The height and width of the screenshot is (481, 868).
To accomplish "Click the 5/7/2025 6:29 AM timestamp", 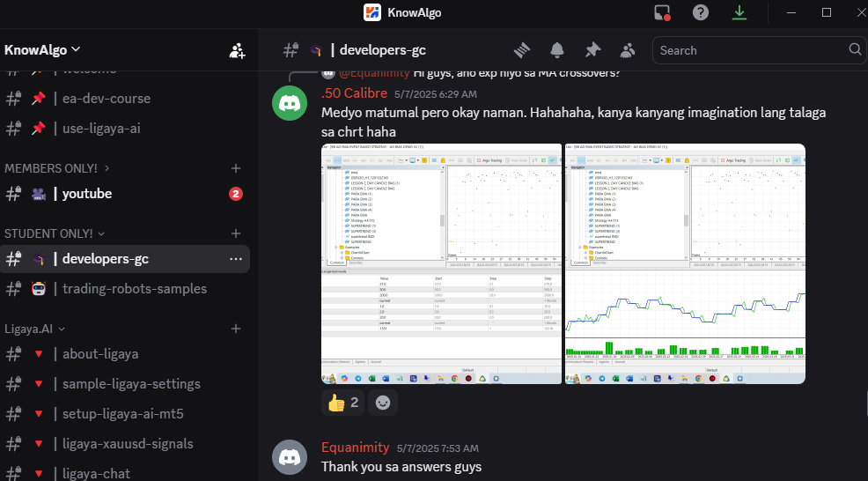I will click(x=435, y=94).
